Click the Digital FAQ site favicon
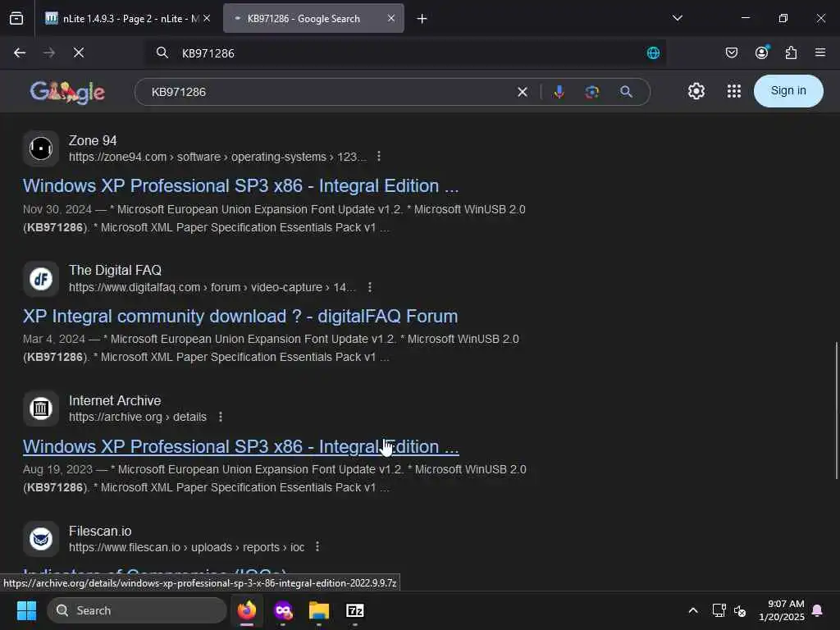The width and height of the screenshot is (840, 630). coord(41,279)
